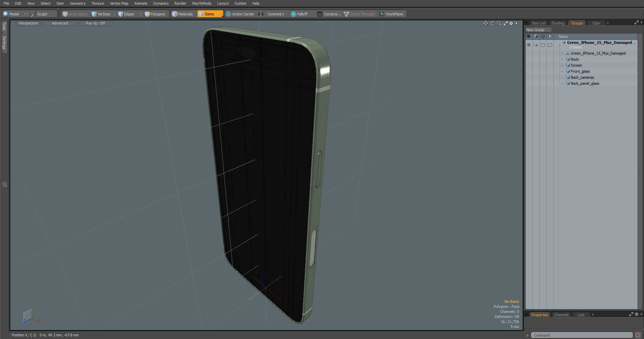Click the left sidebar collapse handle
This screenshot has width=644, height=339.
(x=4, y=185)
